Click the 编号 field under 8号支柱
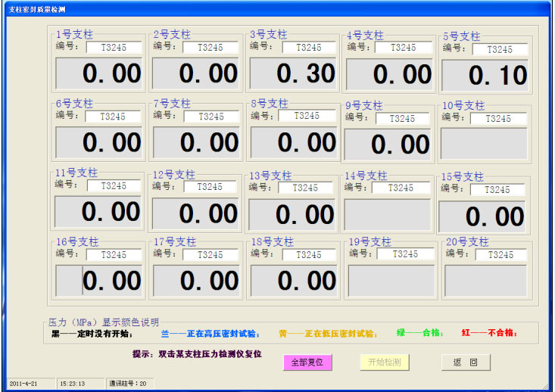555x392 pixels. click(307, 117)
